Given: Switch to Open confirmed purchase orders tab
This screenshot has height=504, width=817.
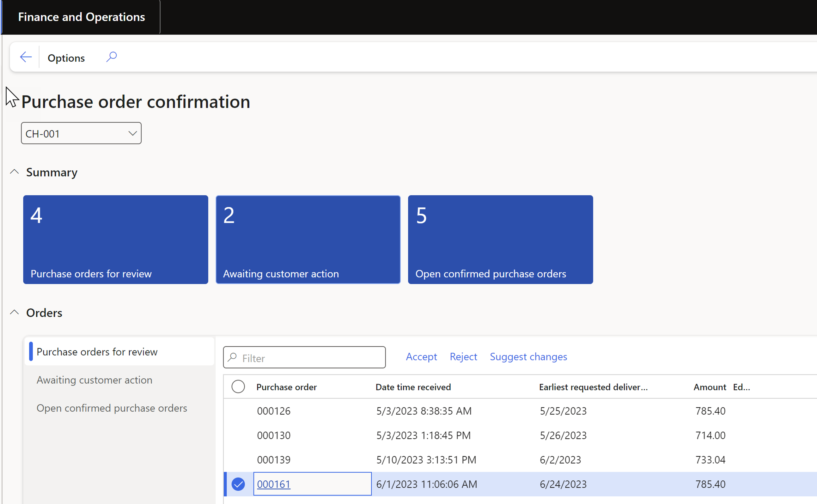Looking at the screenshot, I should click(112, 408).
